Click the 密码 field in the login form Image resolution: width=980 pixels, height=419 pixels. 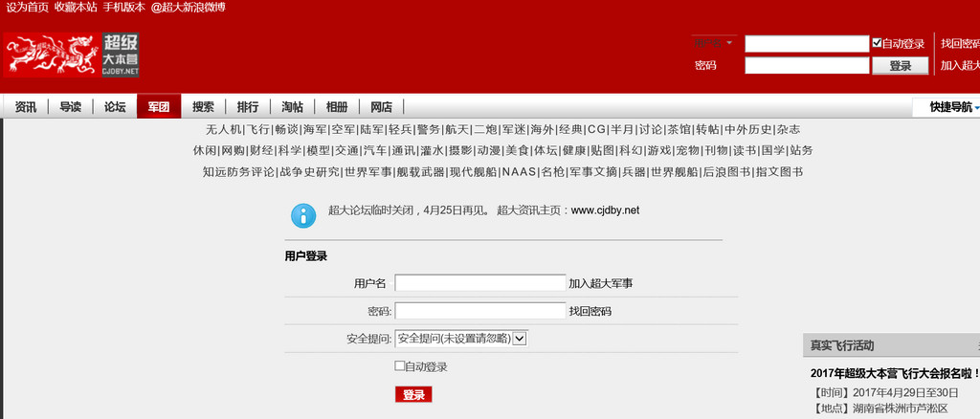480,311
